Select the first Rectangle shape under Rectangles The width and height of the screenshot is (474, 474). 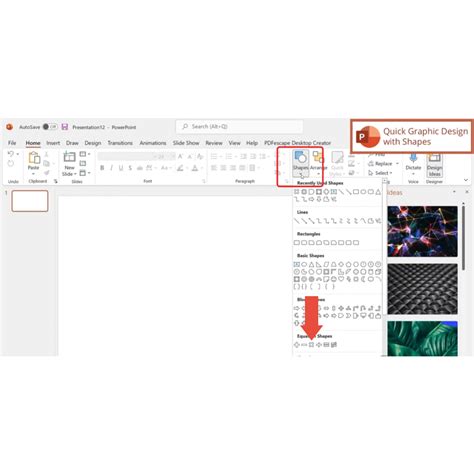pyautogui.click(x=297, y=243)
